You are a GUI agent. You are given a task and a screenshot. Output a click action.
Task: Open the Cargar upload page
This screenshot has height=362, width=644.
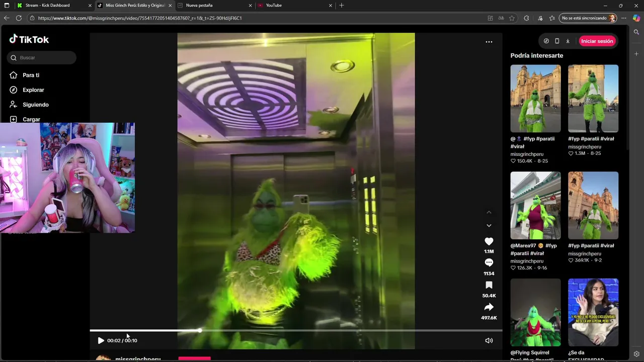tap(31, 119)
